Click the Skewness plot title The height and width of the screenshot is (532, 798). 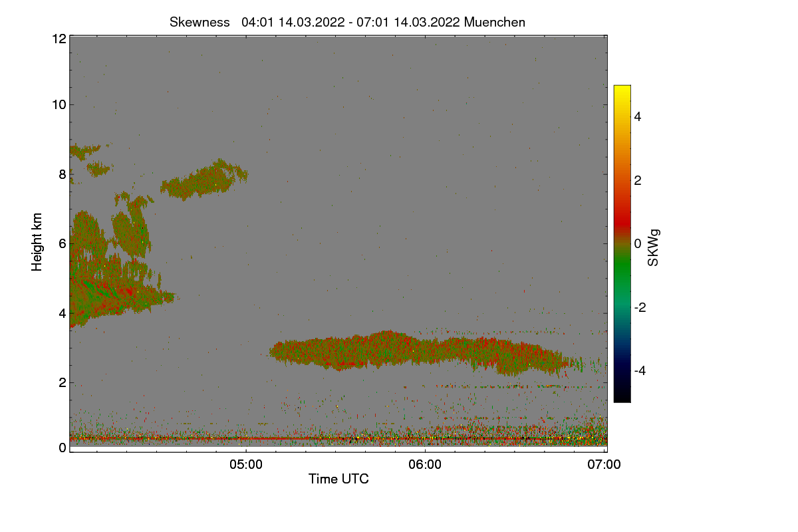click(x=347, y=22)
